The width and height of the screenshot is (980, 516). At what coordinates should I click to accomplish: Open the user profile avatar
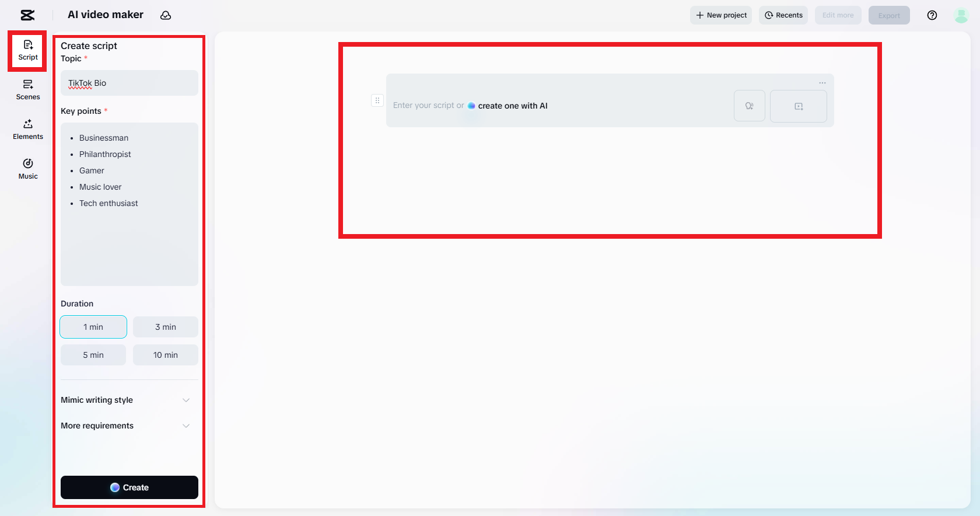click(961, 15)
